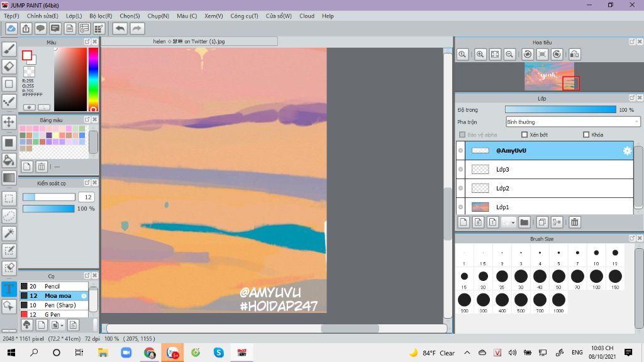Select the Select Pen tool
Viewport: 644px width, 362px height.
coord(9,250)
